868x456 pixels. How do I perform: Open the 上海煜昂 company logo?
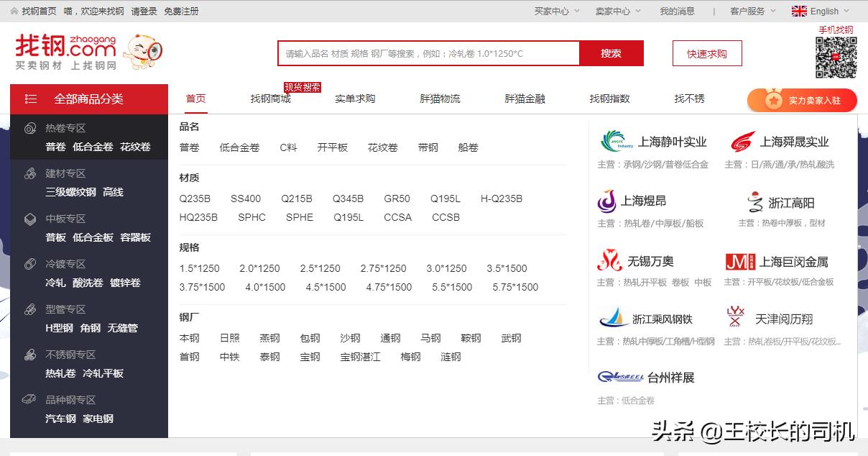607,201
